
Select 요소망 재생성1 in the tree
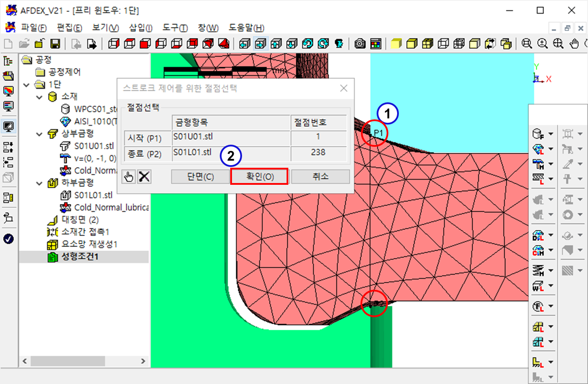[89, 244]
